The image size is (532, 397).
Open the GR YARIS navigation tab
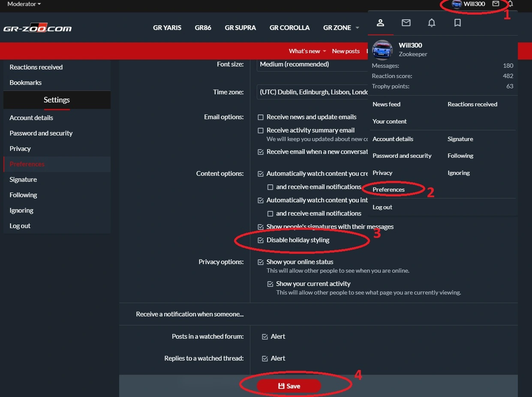click(167, 28)
